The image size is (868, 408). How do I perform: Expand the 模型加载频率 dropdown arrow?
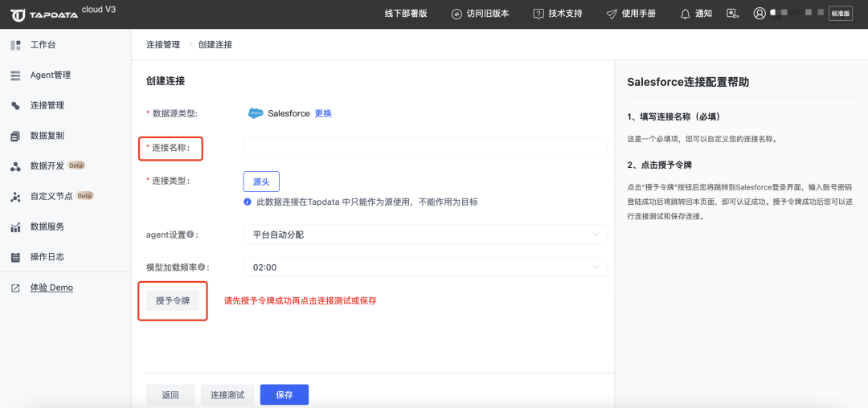point(596,267)
